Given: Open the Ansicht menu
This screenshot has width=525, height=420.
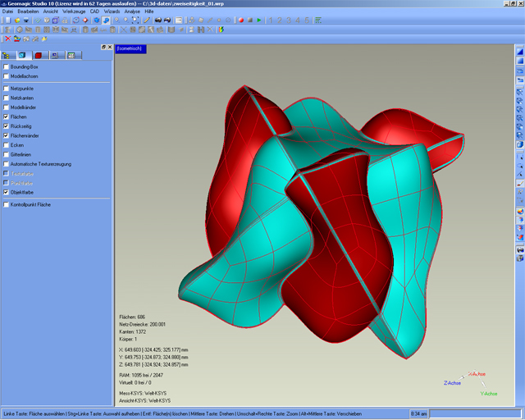Looking at the screenshot, I should pos(51,11).
